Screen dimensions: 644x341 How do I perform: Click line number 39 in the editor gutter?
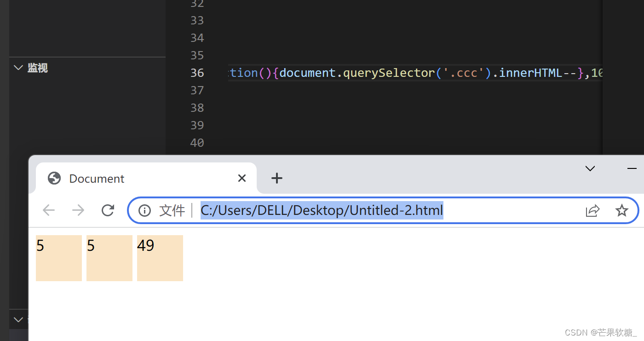(197, 125)
